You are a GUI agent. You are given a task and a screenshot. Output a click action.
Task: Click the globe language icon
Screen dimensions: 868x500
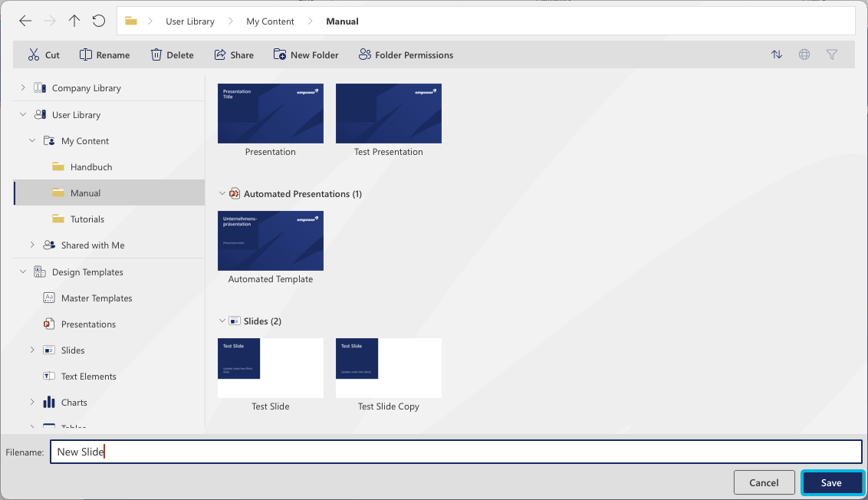click(x=804, y=54)
